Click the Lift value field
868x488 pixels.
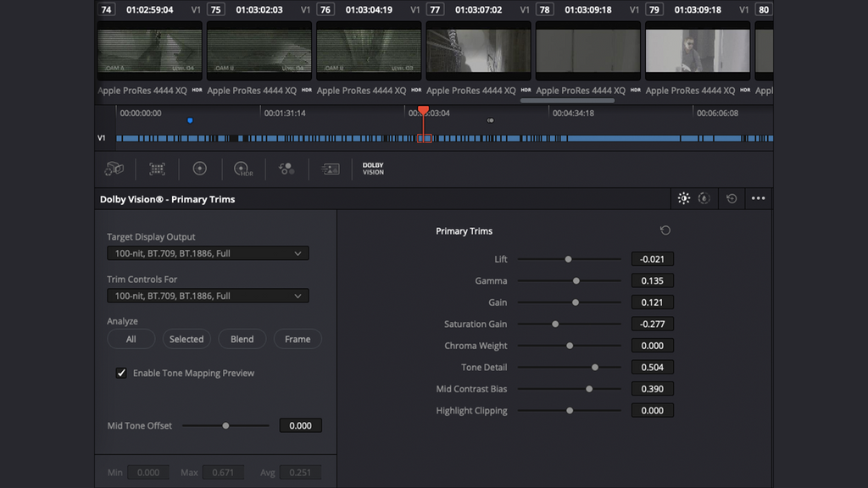coord(652,259)
